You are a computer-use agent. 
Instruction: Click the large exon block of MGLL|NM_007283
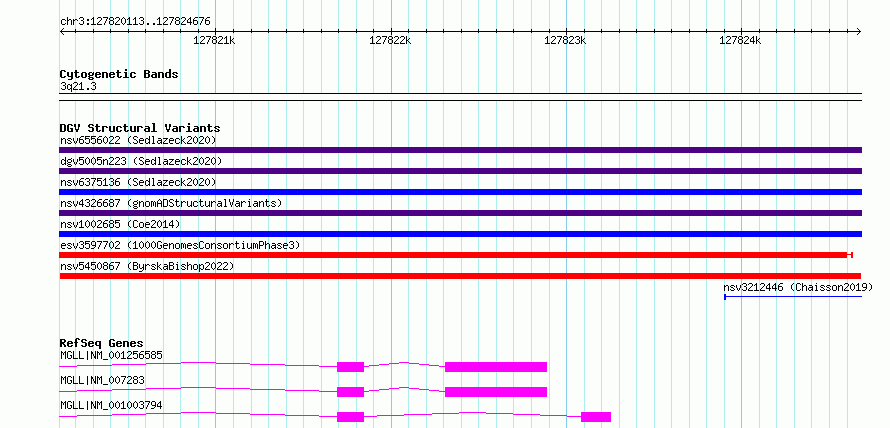coord(496,392)
